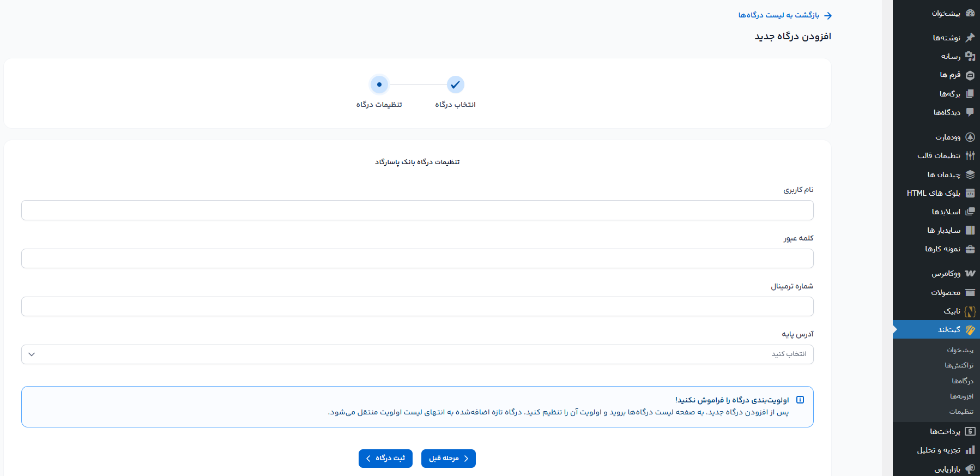
Task: Click the بلوک های HTML icon
Action: 970,193
